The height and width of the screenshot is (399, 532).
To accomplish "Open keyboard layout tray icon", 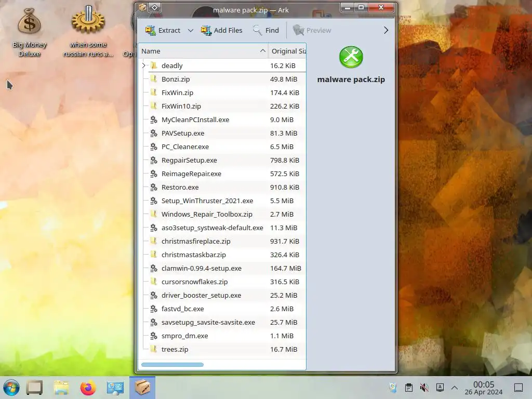I will [x=440, y=388].
